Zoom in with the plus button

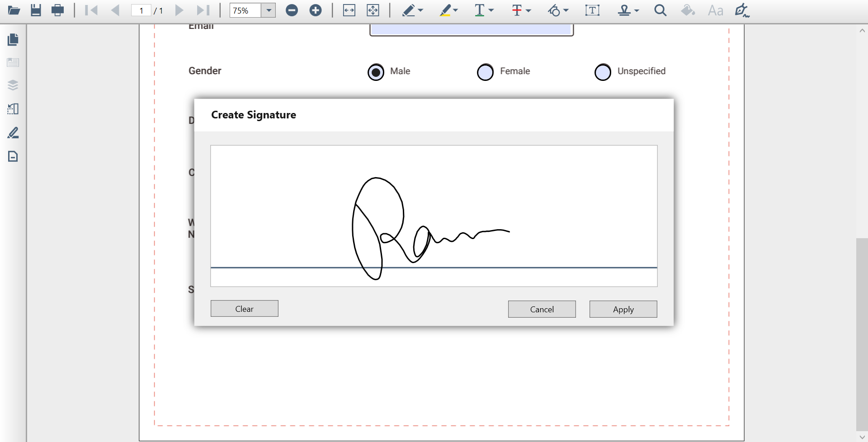[316, 10]
